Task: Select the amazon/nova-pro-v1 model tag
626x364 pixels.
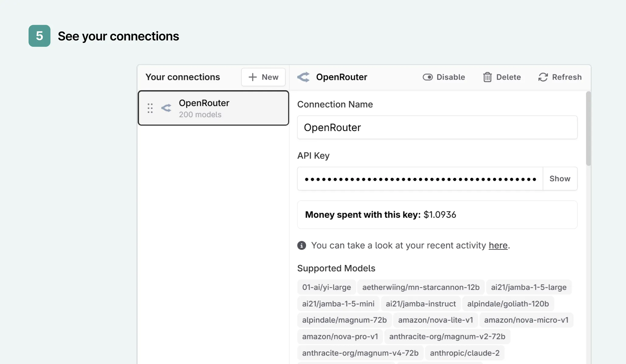Action: coord(340,336)
